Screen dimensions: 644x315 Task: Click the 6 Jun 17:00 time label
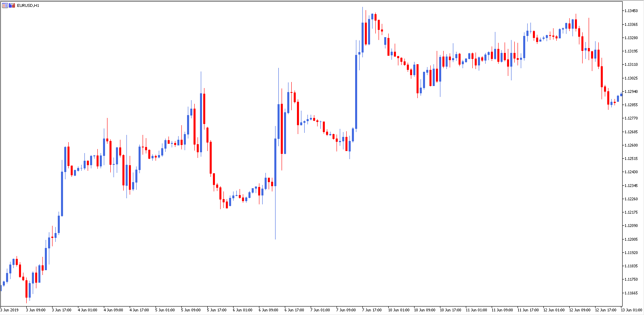[294, 310]
